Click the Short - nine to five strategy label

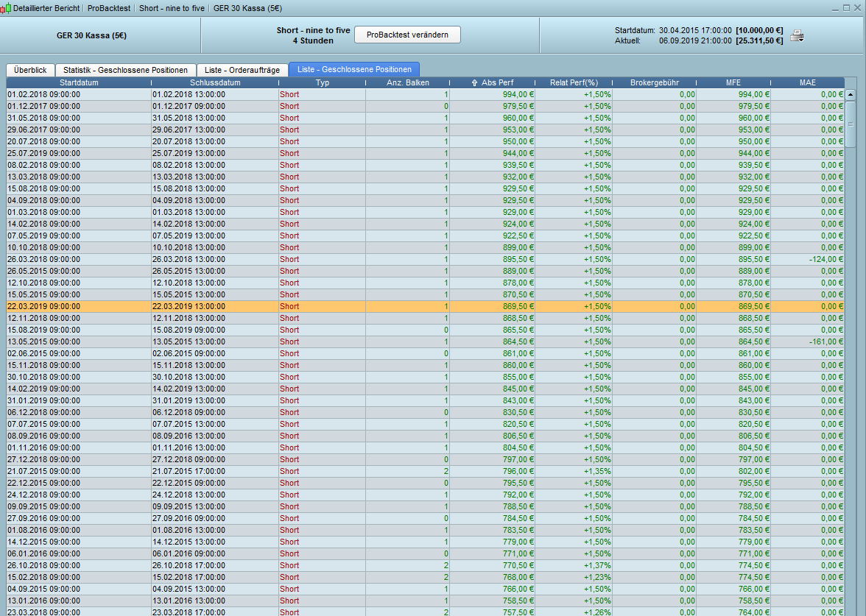pyautogui.click(x=313, y=30)
